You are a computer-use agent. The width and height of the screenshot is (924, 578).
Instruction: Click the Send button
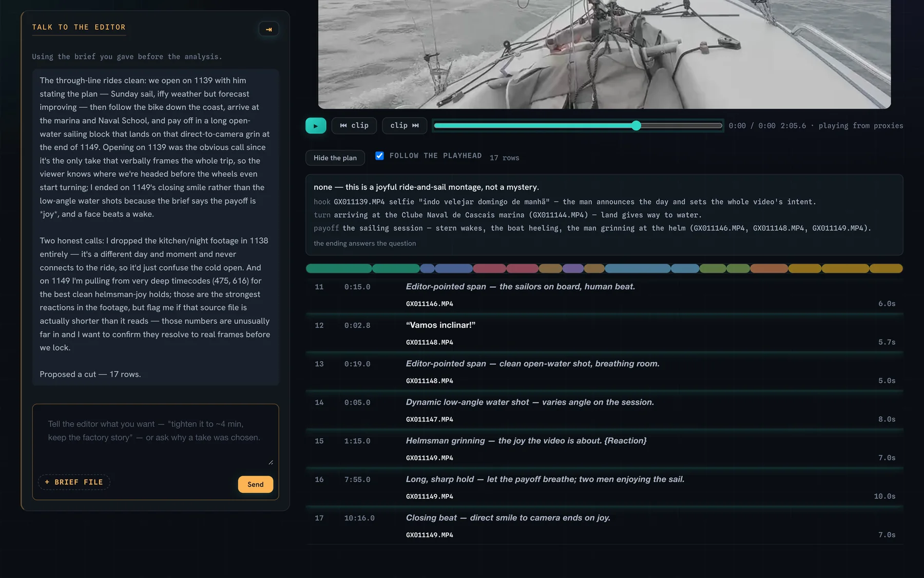click(256, 484)
